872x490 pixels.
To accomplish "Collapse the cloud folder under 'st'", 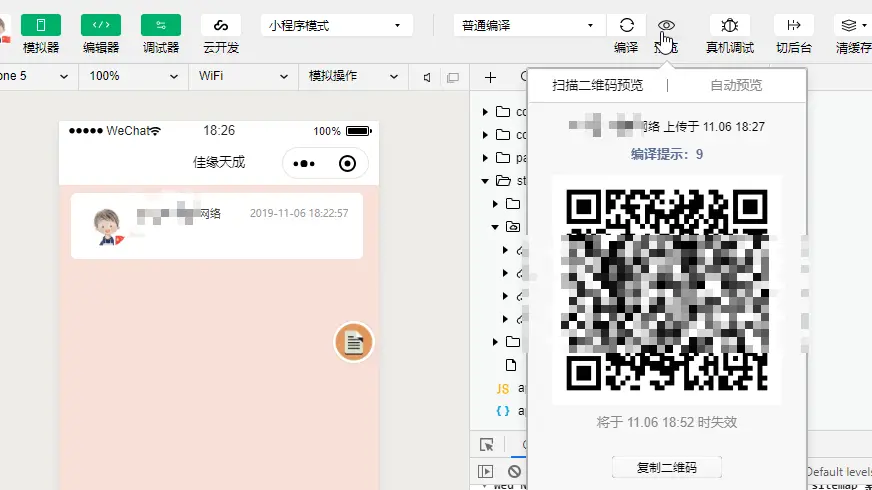I will point(494,227).
